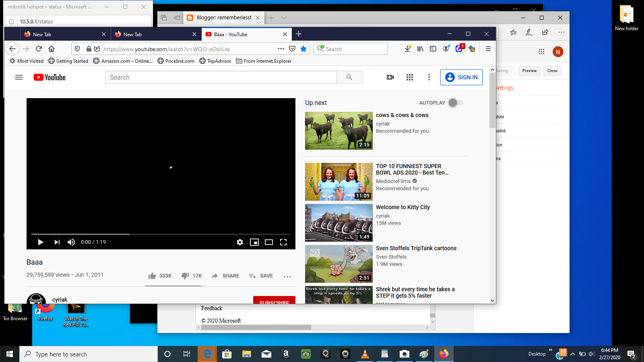Dislike the video with 17K dislikes
644x362 pixels.
(192, 276)
